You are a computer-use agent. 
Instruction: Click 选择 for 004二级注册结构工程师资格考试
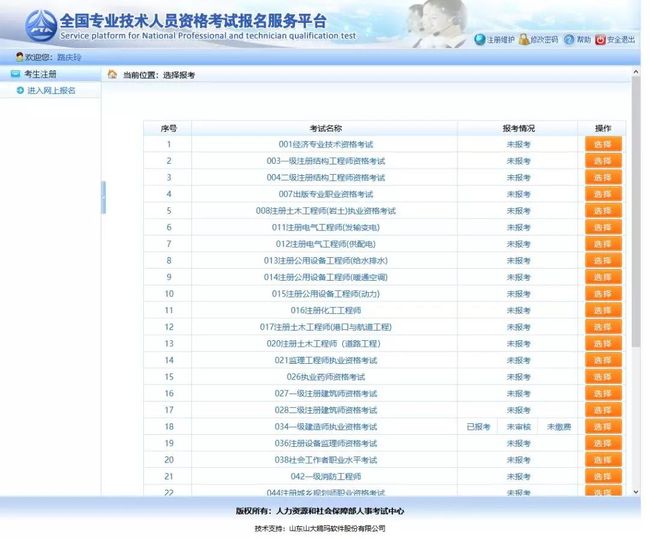point(603,177)
